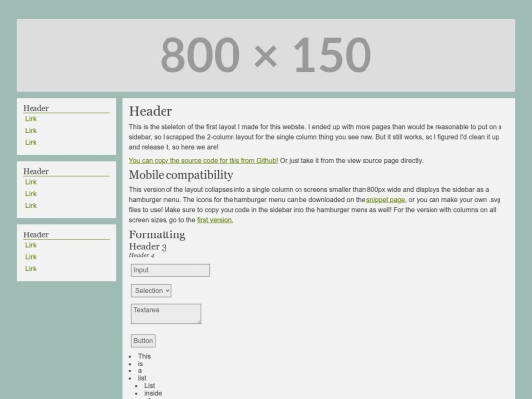Open third Link in bottom sidebar box
The image size is (532, 399).
point(31,268)
